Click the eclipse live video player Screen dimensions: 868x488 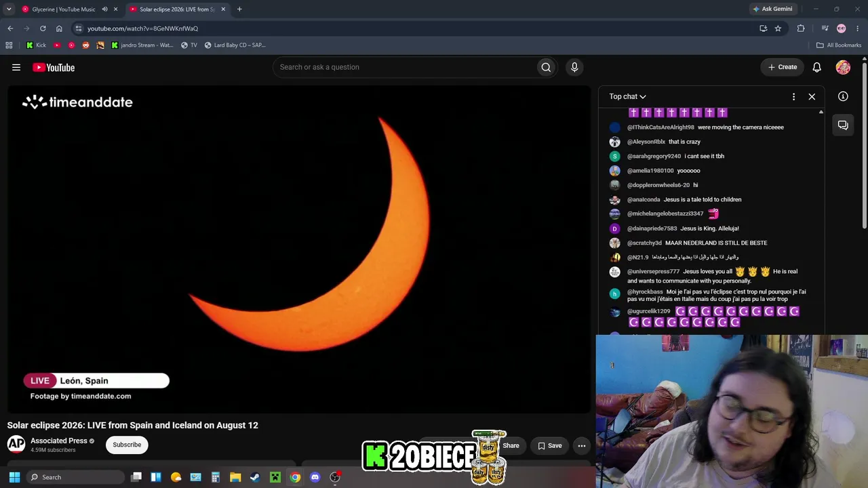(x=299, y=249)
